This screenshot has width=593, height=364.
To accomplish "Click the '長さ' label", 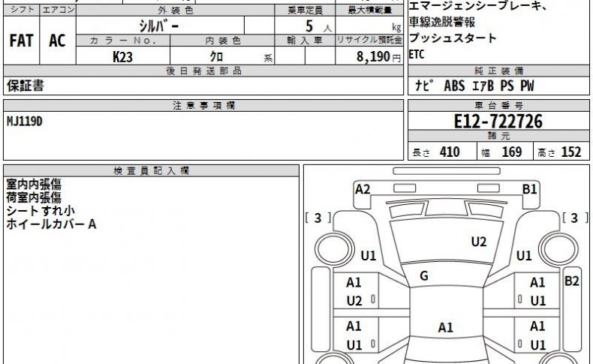I will (421, 152).
